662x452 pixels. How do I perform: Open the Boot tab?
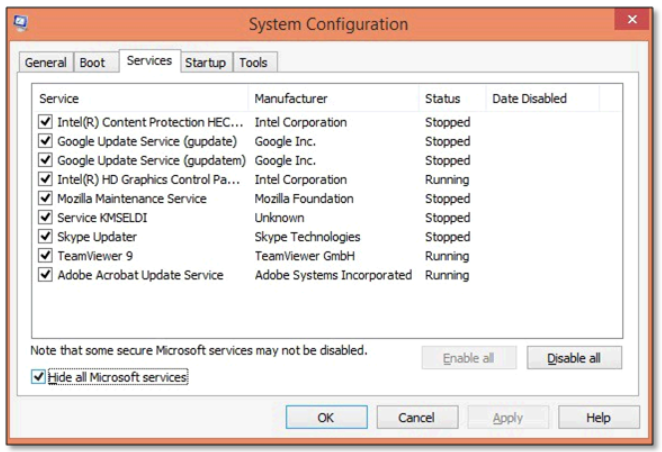[92, 63]
